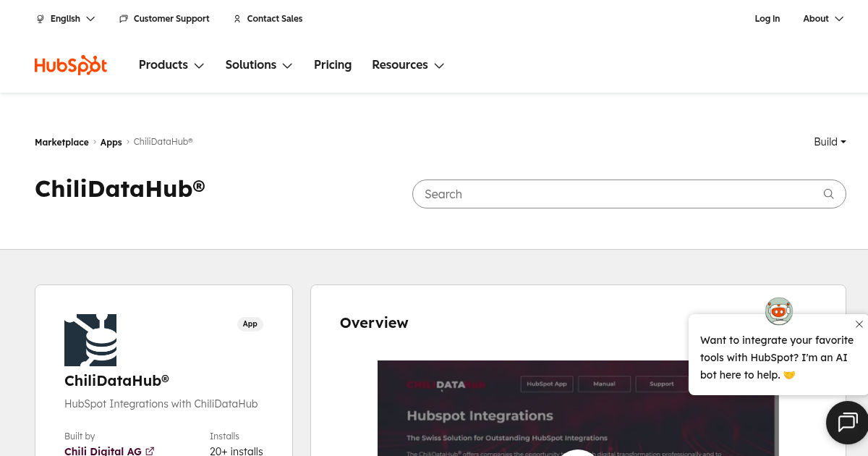The height and width of the screenshot is (456, 868).
Task: Expand the Resources menu
Action: 408,65
